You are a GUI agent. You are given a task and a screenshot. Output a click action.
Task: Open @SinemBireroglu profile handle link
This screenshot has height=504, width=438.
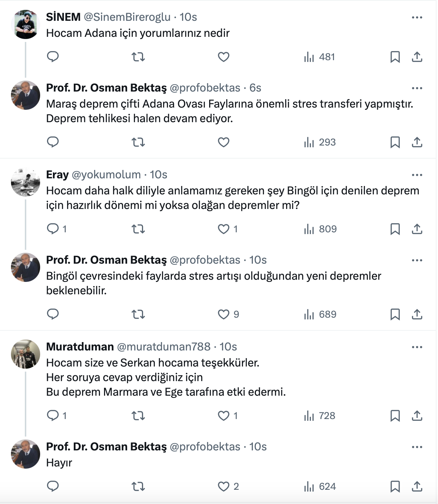click(127, 17)
